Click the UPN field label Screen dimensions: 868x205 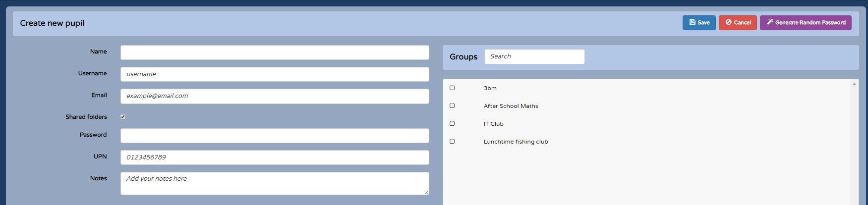click(x=100, y=156)
